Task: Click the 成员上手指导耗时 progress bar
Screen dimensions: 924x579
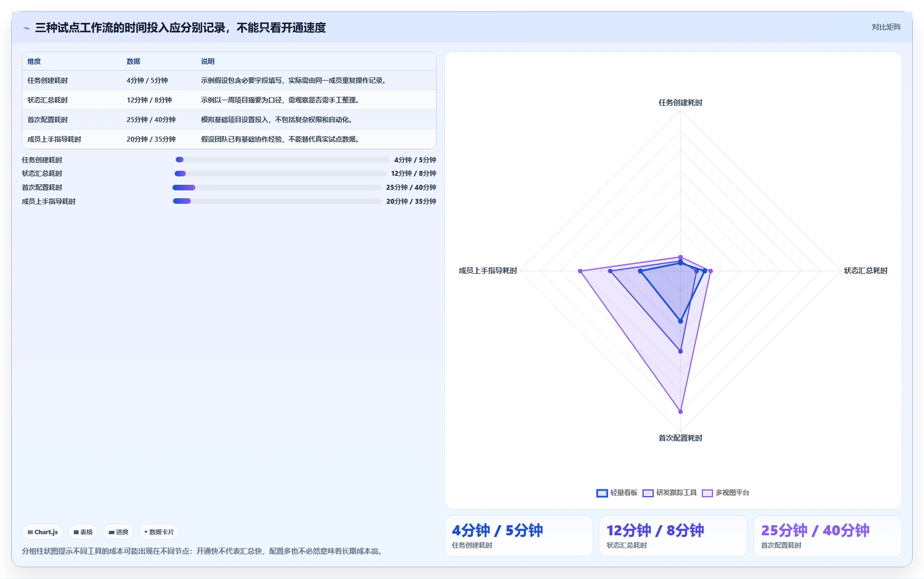Action: [276, 201]
